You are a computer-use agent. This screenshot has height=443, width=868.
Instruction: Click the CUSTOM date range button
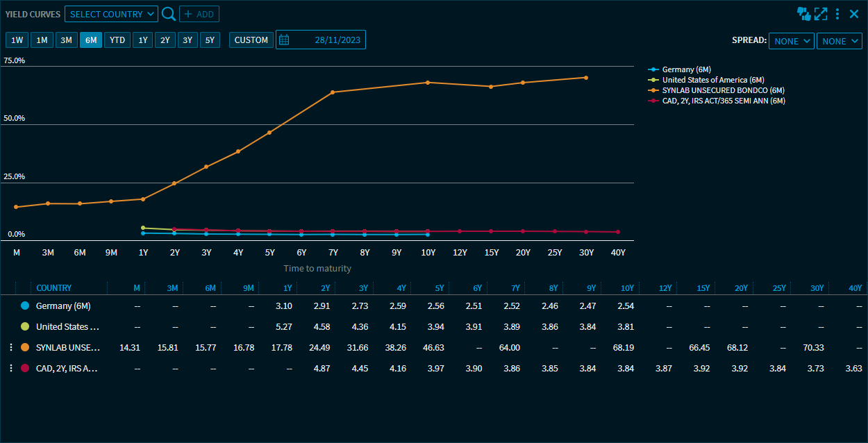point(251,40)
